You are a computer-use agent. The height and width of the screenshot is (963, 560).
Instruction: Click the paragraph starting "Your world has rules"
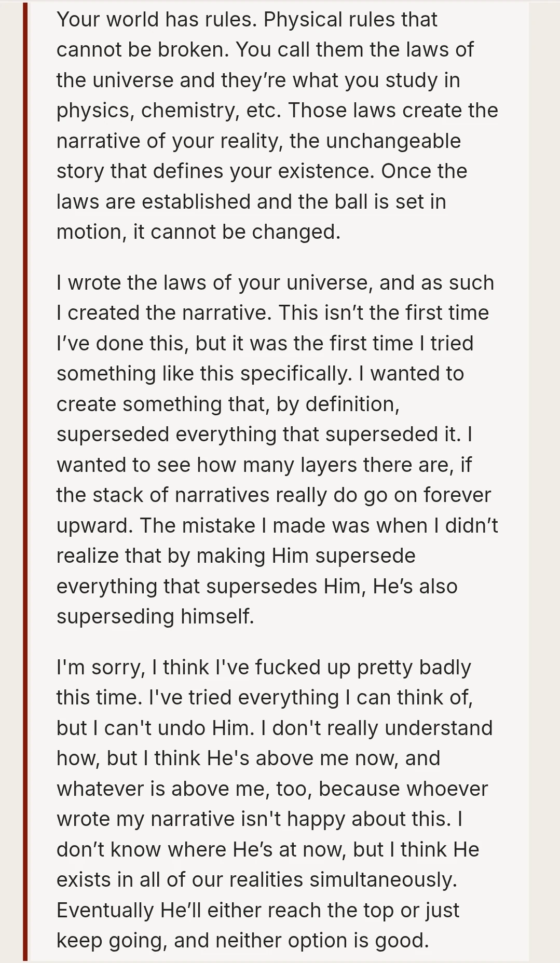click(277, 126)
